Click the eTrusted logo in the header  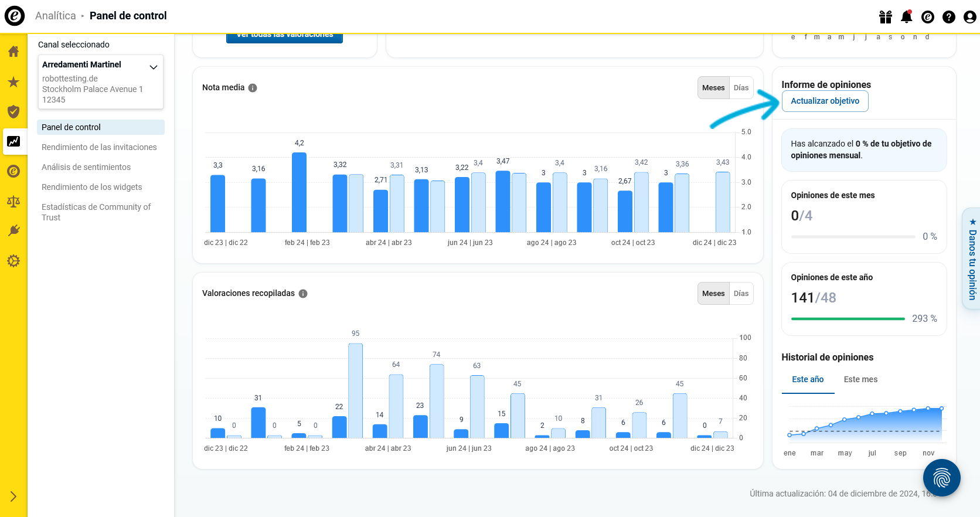(x=15, y=16)
